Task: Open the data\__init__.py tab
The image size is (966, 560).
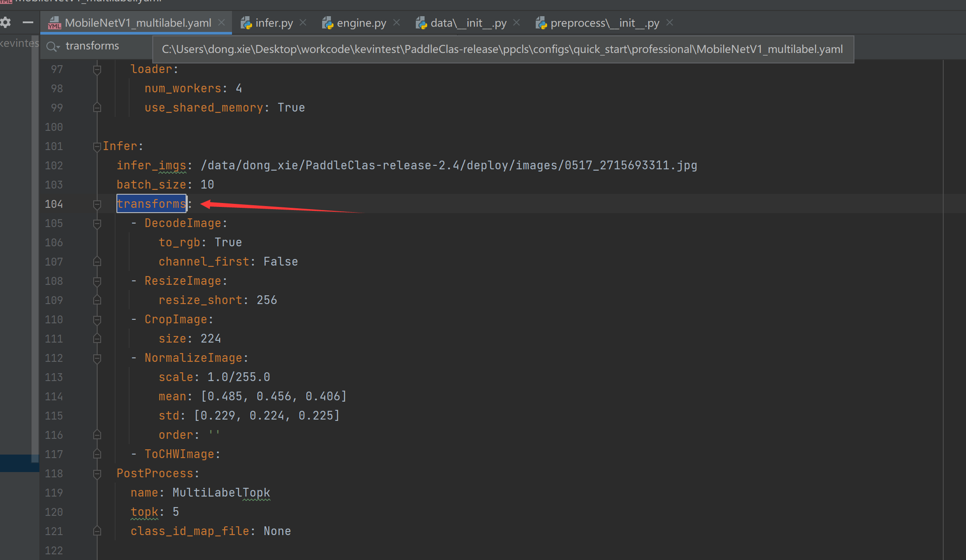Action: coord(468,23)
